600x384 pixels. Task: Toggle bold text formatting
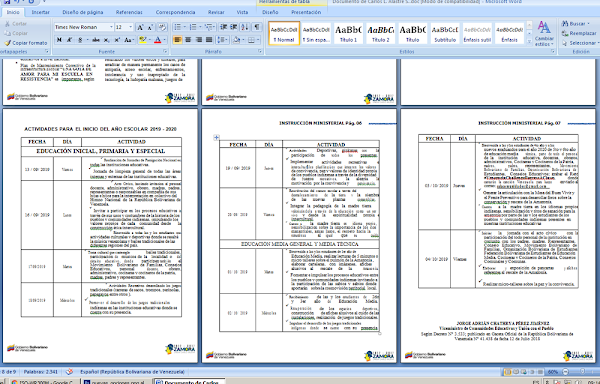click(59, 40)
